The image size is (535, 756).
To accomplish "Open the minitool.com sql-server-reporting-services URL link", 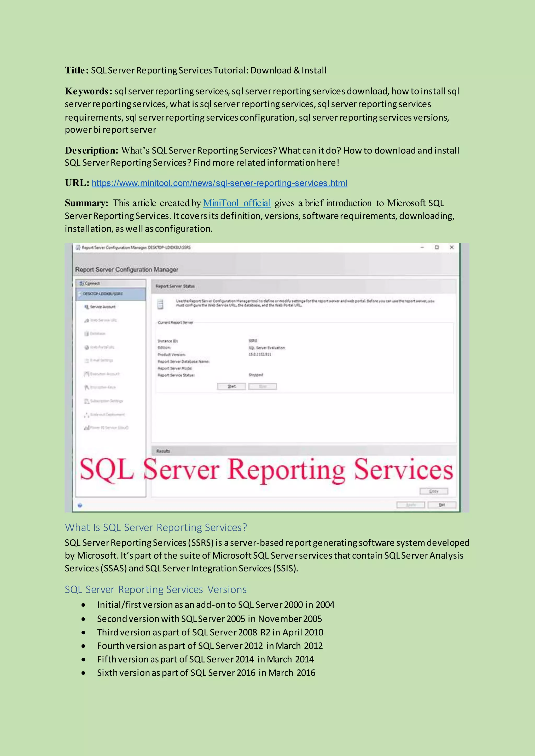I will [x=219, y=183].
